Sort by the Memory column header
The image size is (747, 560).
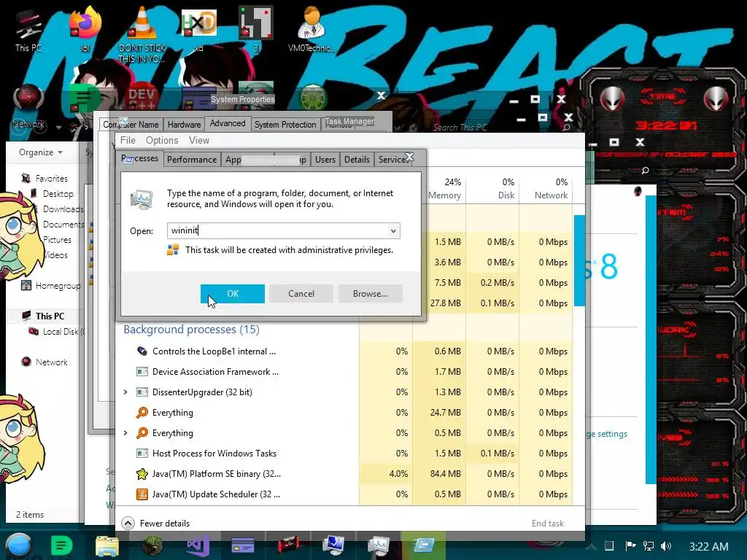[x=444, y=189]
